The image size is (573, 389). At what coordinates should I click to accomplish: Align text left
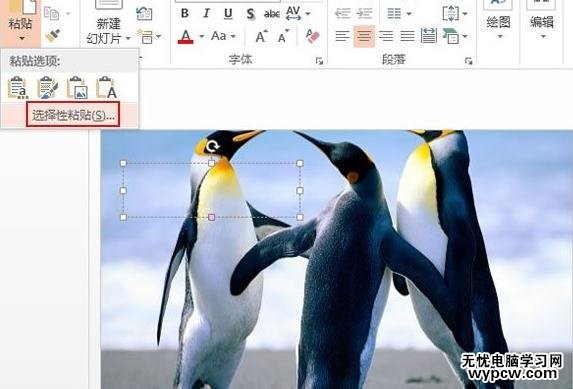tap(342, 36)
